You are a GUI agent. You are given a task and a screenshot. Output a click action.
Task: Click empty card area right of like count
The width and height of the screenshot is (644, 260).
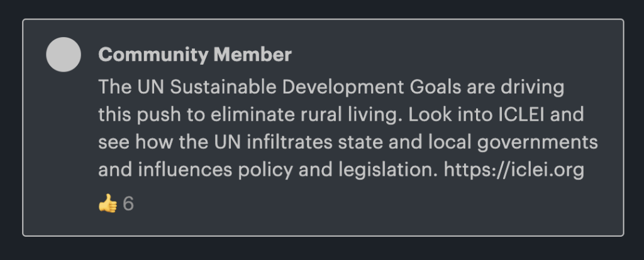pyautogui.click(x=377, y=203)
